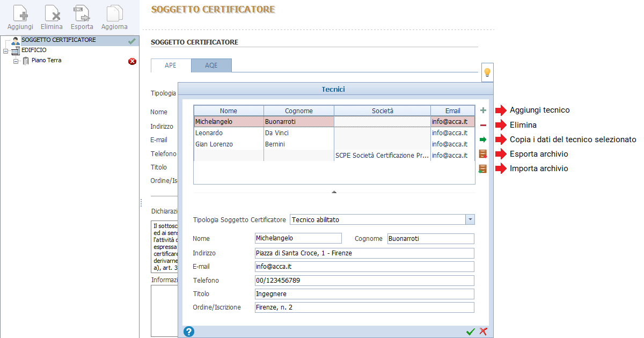Select Piano Terra in the tree
This screenshot has width=644, height=338.
click(46, 61)
